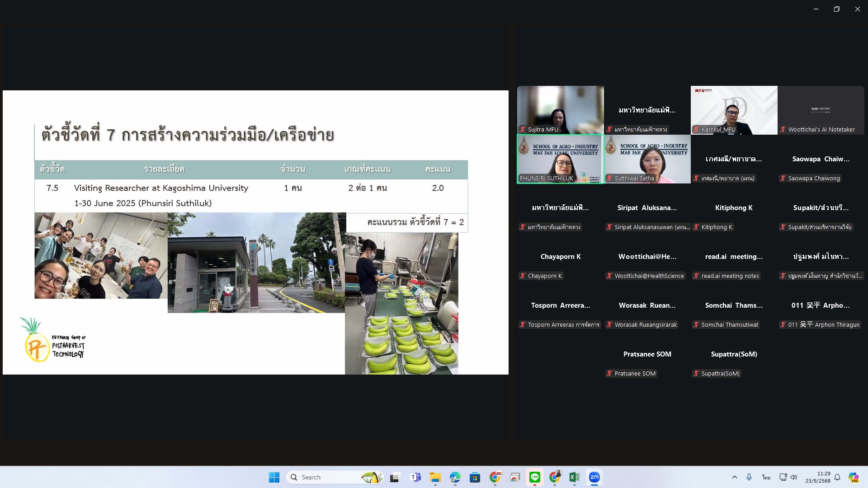Open the clock and date flyout
The height and width of the screenshot is (488, 868).
(817, 477)
